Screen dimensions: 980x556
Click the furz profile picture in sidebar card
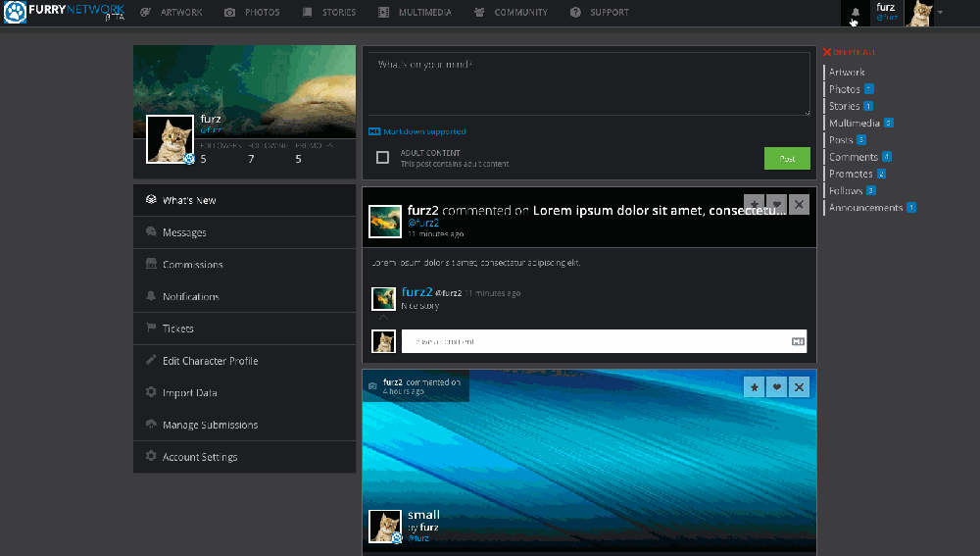(170, 139)
